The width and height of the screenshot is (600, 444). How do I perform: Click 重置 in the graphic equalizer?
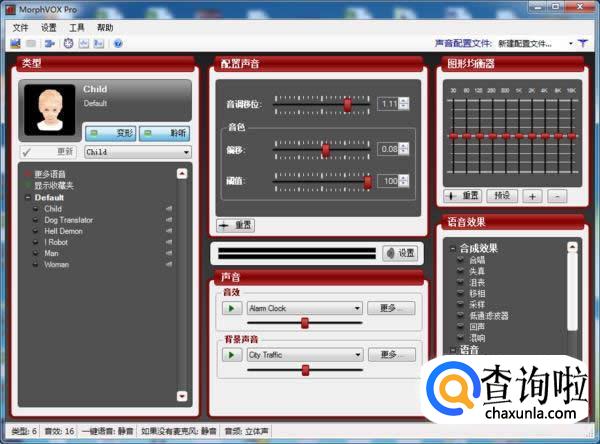click(x=463, y=196)
